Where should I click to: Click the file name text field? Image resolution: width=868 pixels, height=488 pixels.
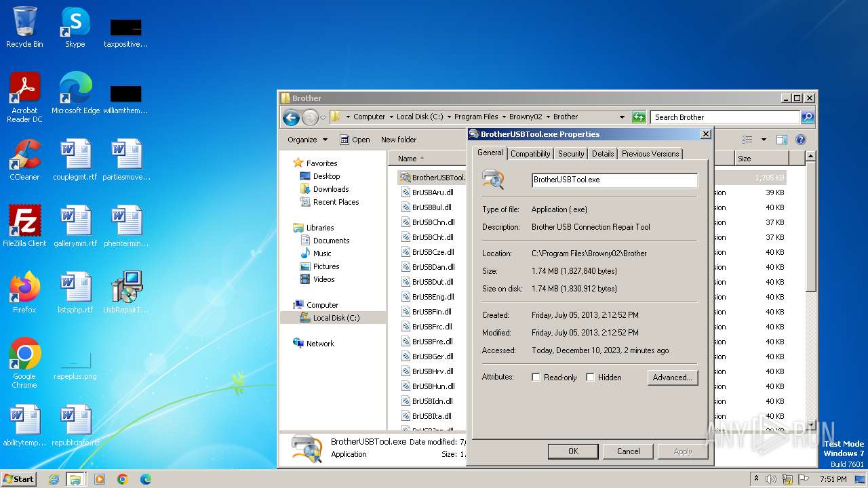(614, 180)
